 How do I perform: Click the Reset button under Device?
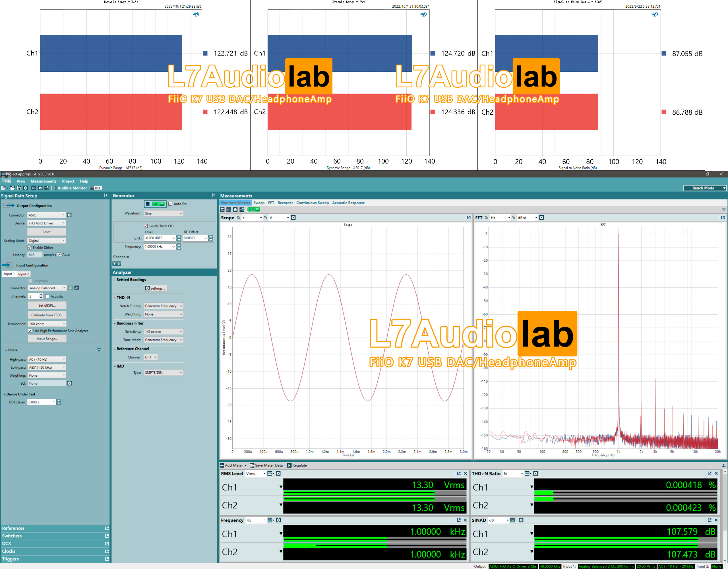[46, 232]
